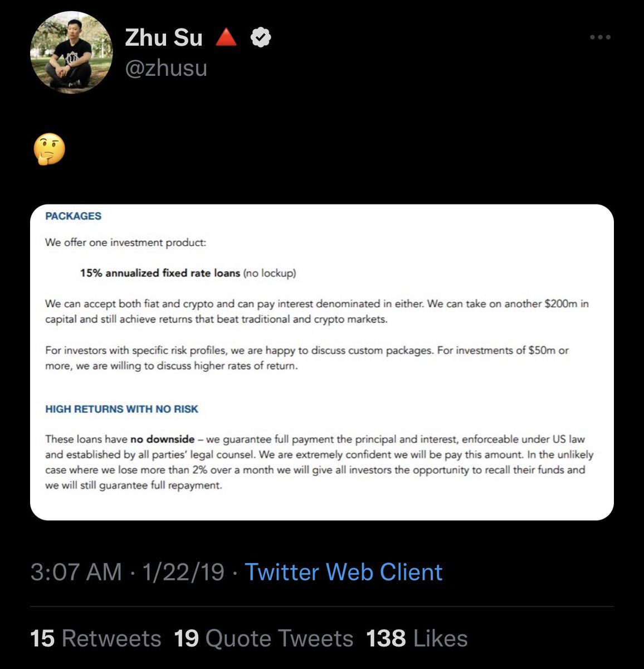Click the PACKAGES heading in the attached image
The height and width of the screenshot is (669, 644).
pyautogui.click(x=74, y=216)
